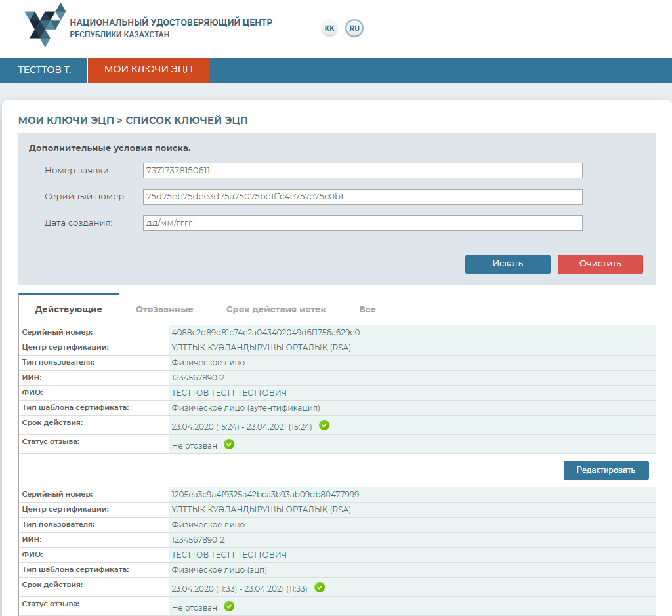
Task: Switch language to Russian (RU)
Action: tap(354, 28)
